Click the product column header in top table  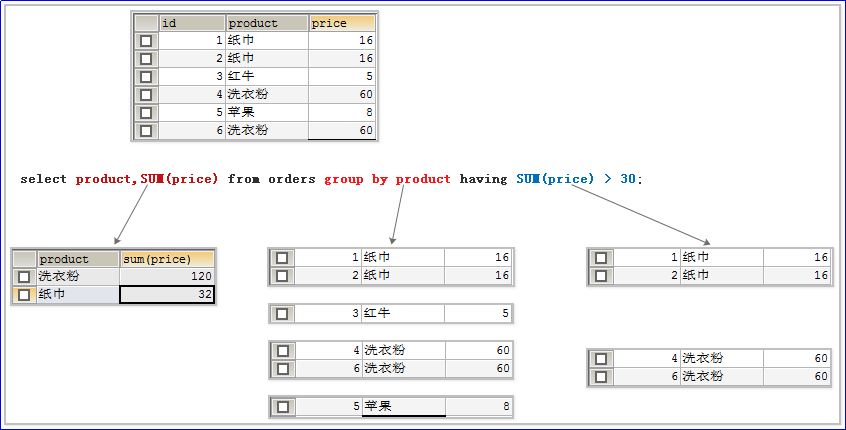pos(266,23)
